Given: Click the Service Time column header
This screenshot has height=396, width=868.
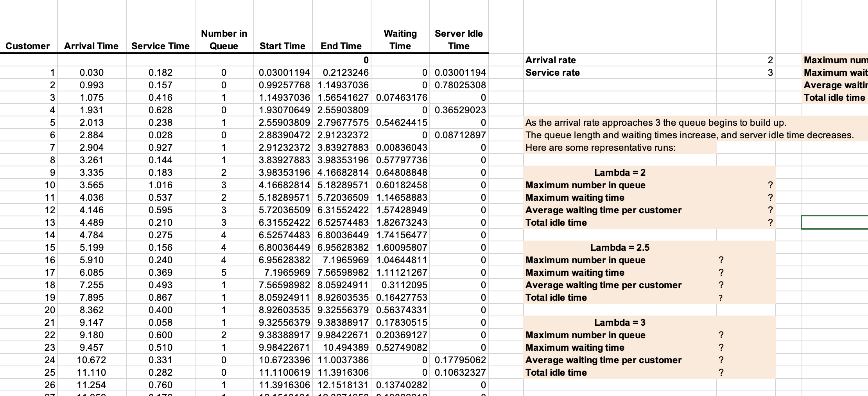Looking at the screenshot, I should pyautogui.click(x=160, y=46).
